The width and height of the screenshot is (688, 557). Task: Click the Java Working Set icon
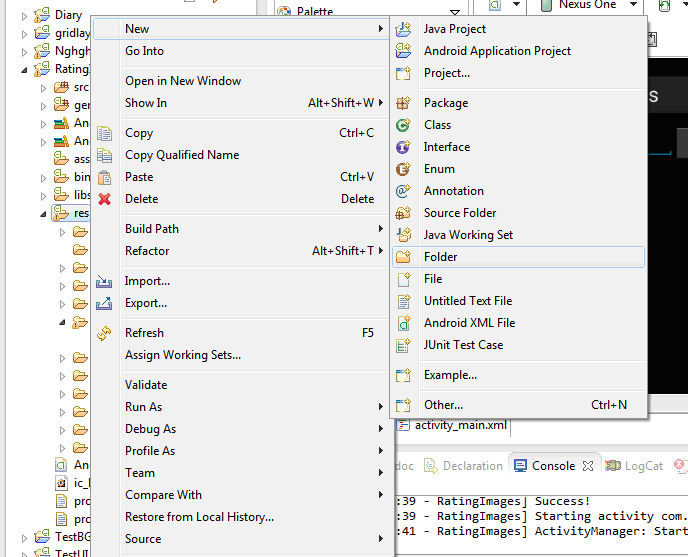403,235
